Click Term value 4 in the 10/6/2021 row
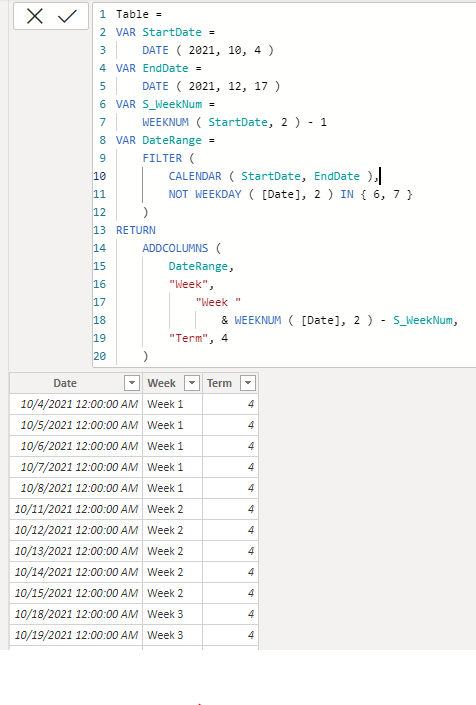The image size is (476, 705). pos(231,446)
